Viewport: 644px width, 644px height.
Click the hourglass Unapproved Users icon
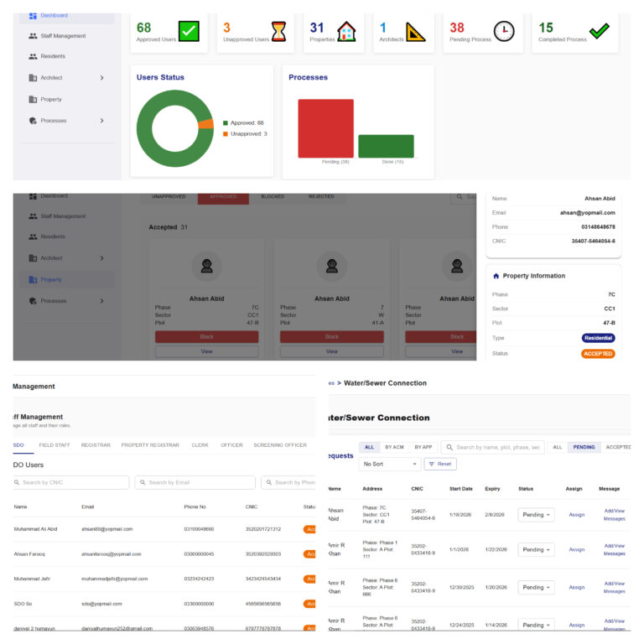(278, 32)
